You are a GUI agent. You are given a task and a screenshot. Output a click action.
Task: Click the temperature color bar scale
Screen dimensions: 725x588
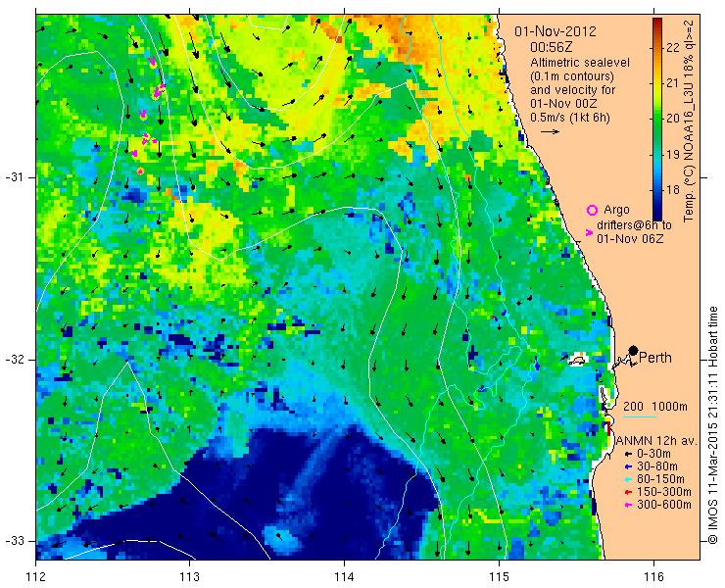[657, 120]
